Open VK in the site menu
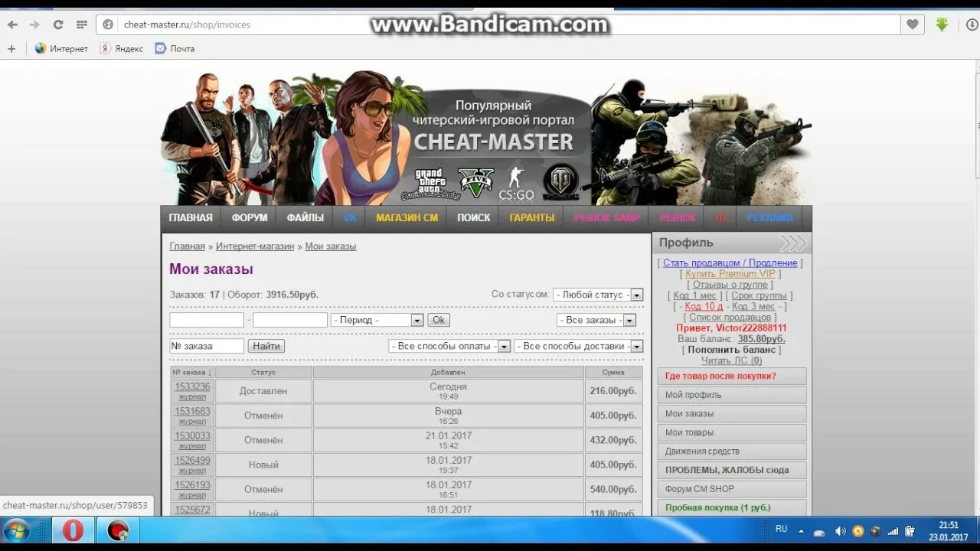This screenshot has height=551, width=980. click(x=350, y=218)
